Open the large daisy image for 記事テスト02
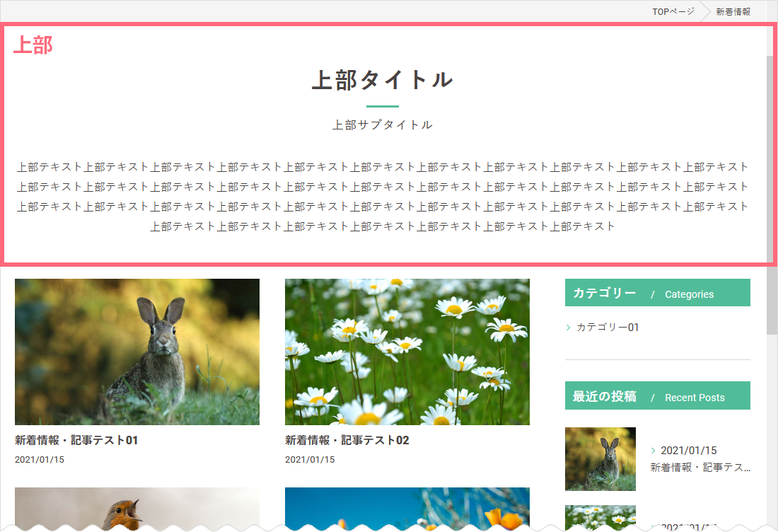The width and height of the screenshot is (778, 532). point(407,352)
